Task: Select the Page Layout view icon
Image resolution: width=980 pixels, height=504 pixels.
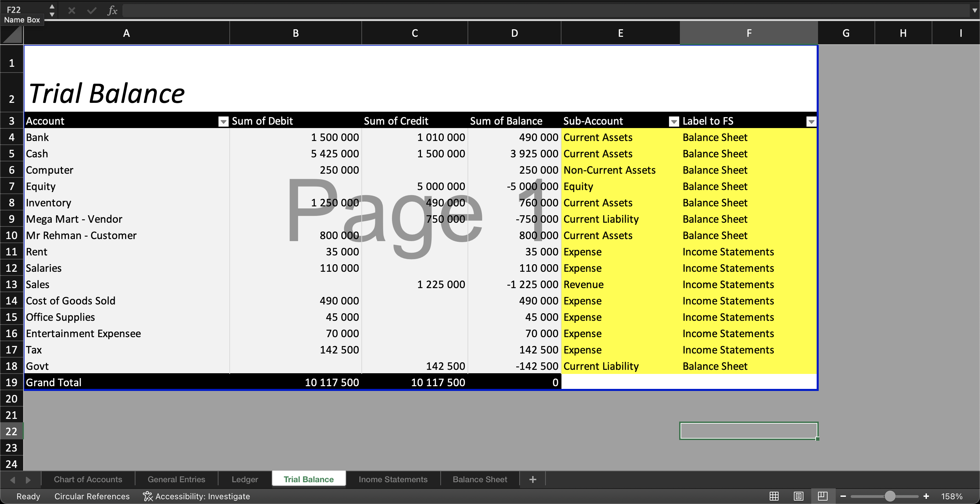Action: pos(798,496)
